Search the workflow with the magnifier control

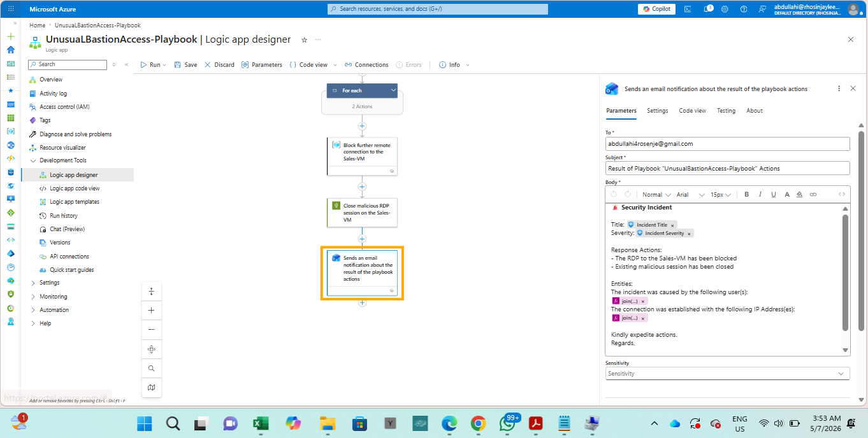point(151,368)
